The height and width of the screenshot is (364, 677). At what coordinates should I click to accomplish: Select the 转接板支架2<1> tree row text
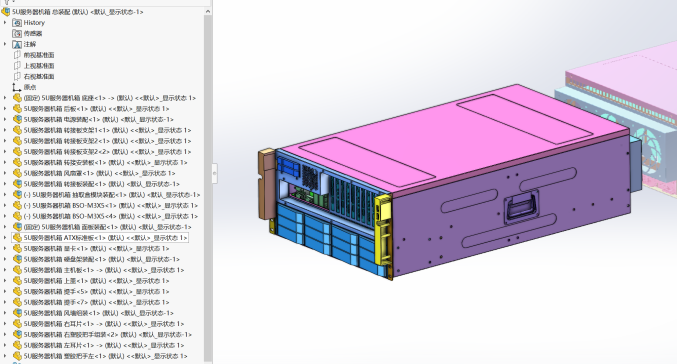pos(107,141)
